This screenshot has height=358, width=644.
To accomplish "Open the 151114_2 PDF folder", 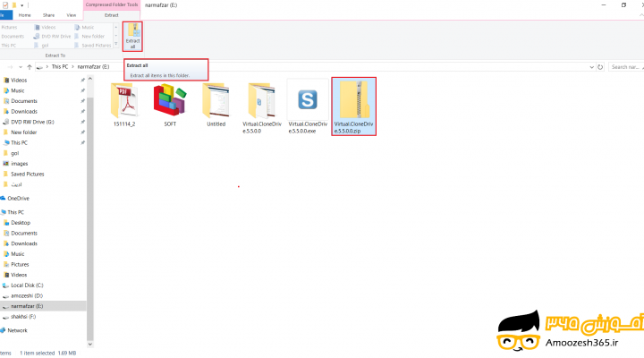I will coord(124,105).
